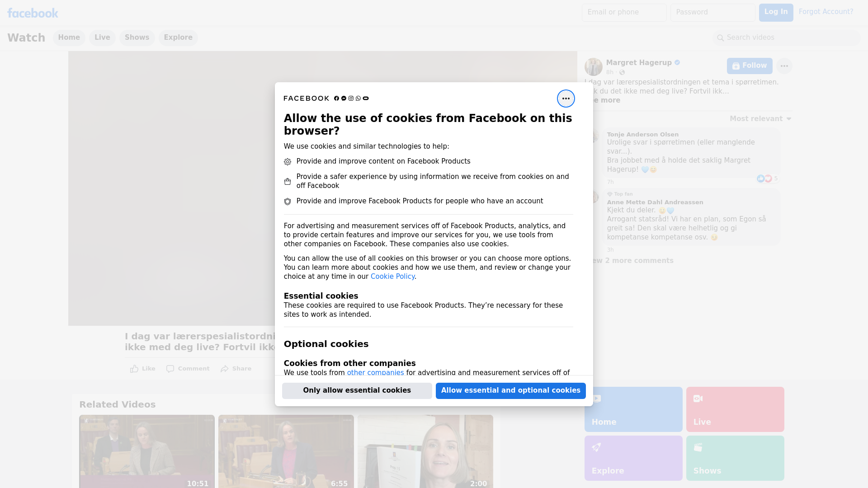868x488 pixels.
Task: Open the Shows tile with clapperboard icon
Action: (x=735, y=458)
